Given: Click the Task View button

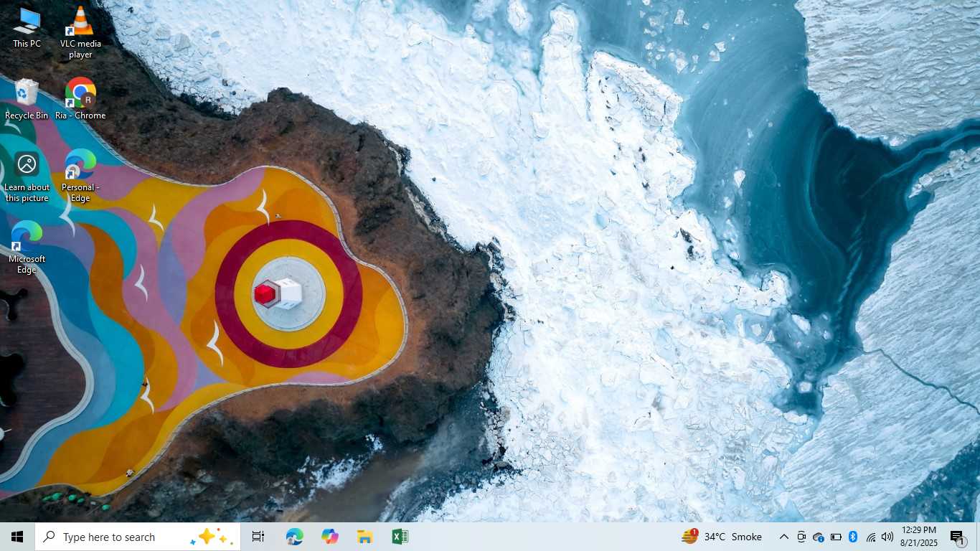Looking at the screenshot, I should [x=258, y=537].
